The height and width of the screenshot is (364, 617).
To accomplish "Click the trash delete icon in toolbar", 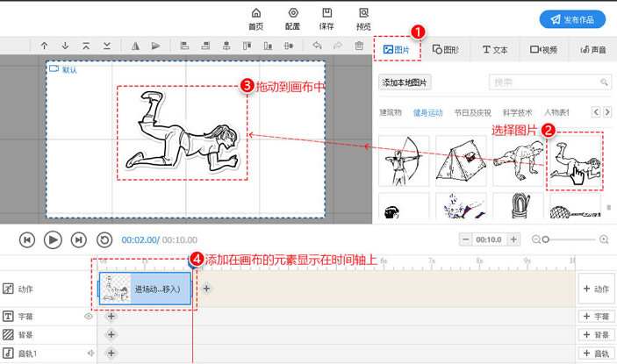I will tap(359, 46).
